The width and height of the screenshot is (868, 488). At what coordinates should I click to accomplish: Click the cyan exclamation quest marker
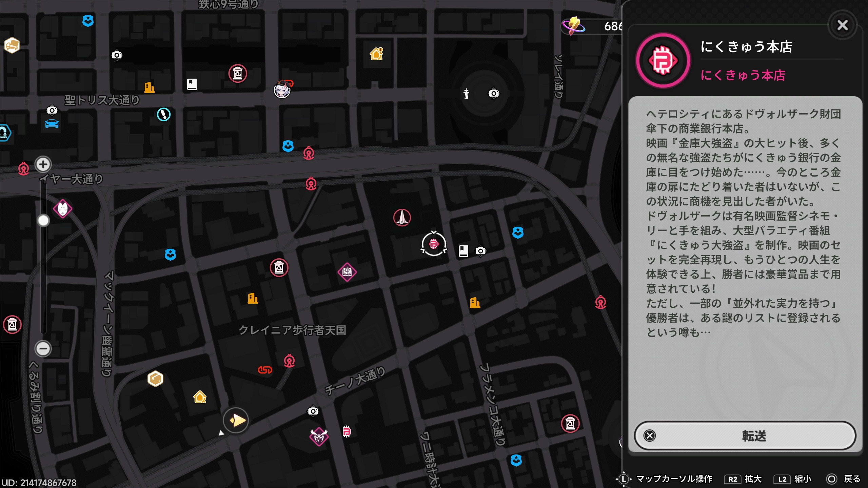coord(163,115)
